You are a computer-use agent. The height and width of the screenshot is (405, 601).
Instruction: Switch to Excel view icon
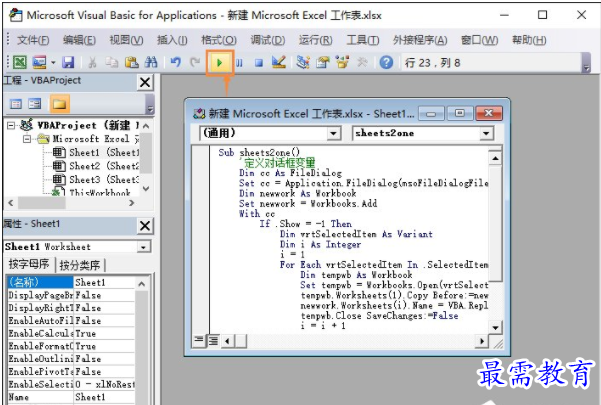tap(19, 62)
